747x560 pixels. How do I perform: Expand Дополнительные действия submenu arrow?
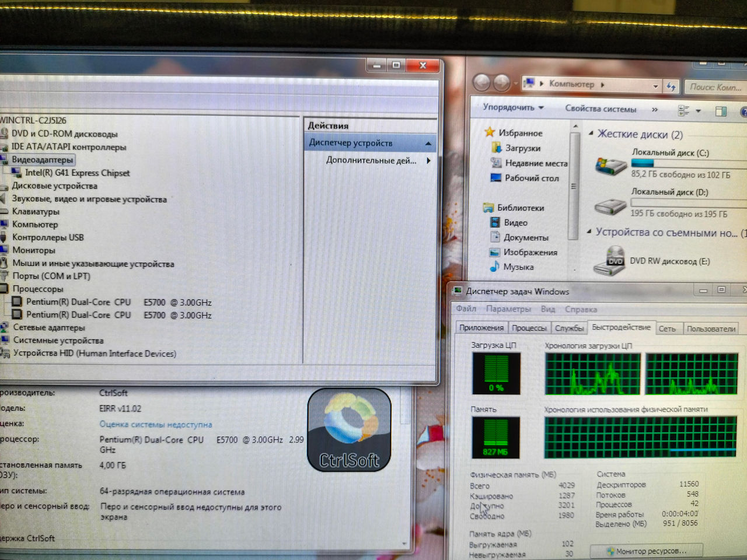point(429,160)
